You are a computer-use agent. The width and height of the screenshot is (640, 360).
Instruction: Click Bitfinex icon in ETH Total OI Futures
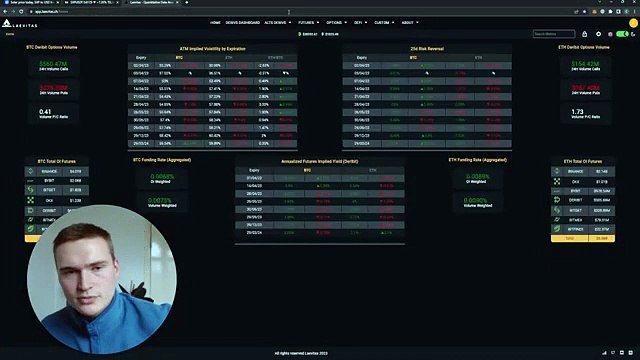(x=557, y=229)
